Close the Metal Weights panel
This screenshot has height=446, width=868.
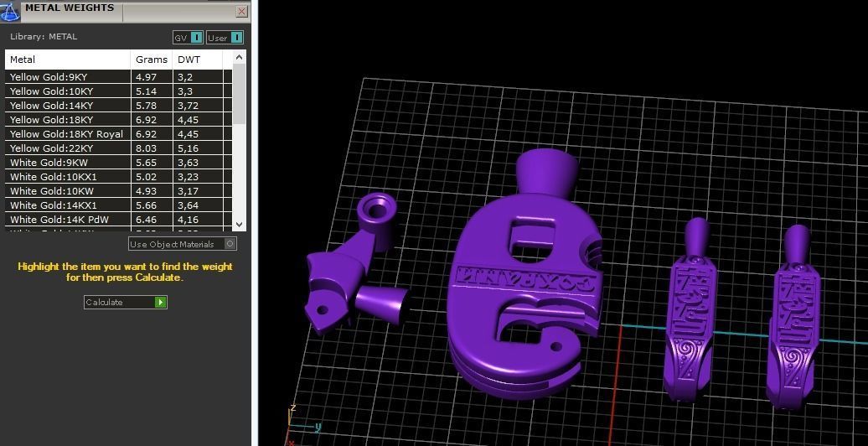(242, 11)
